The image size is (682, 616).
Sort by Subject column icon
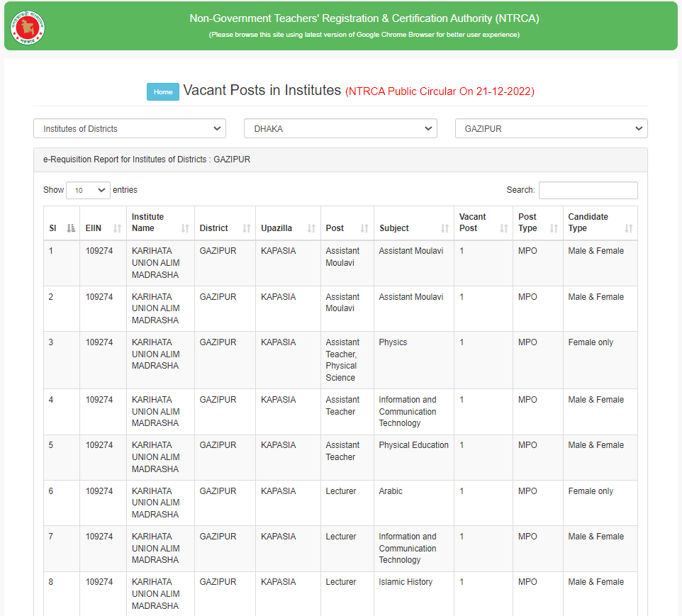click(x=445, y=228)
